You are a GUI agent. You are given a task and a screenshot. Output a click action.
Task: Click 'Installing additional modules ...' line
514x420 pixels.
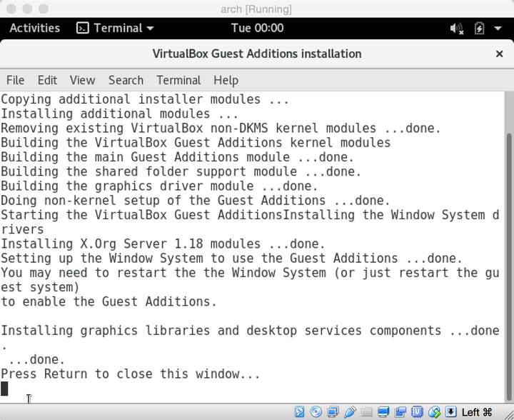coord(120,114)
